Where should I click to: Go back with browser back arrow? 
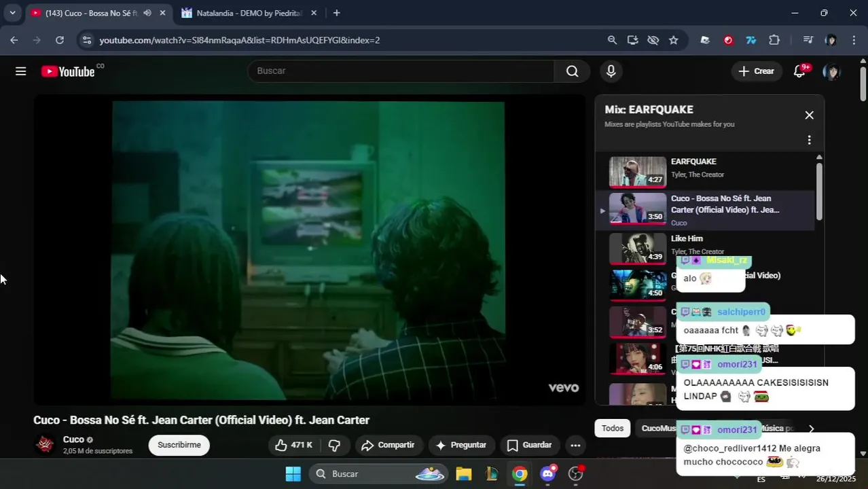(14, 40)
